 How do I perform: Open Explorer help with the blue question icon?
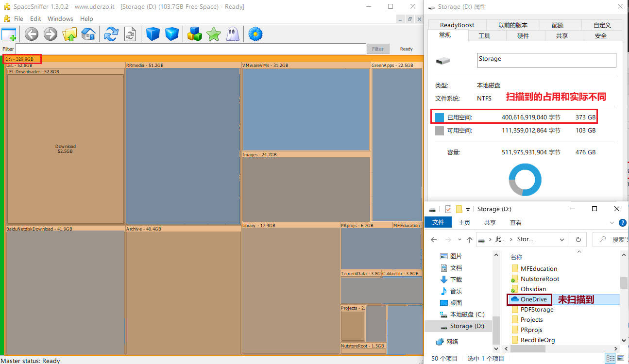[622, 223]
